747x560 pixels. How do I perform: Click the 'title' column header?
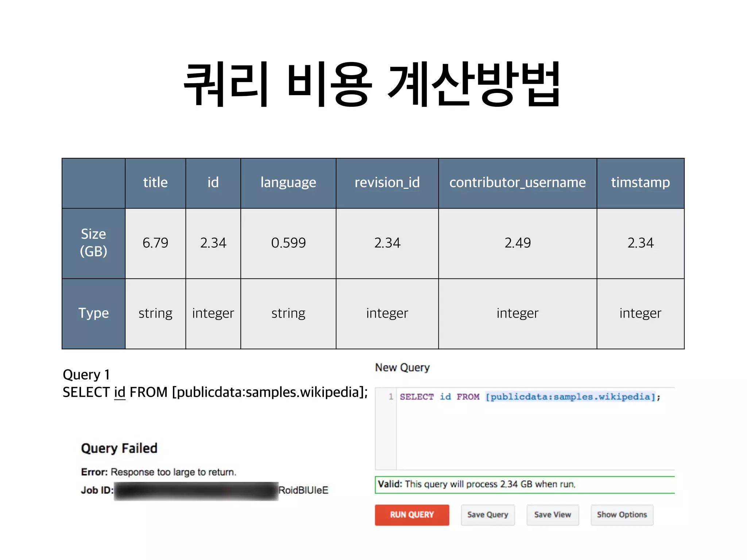click(155, 183)
